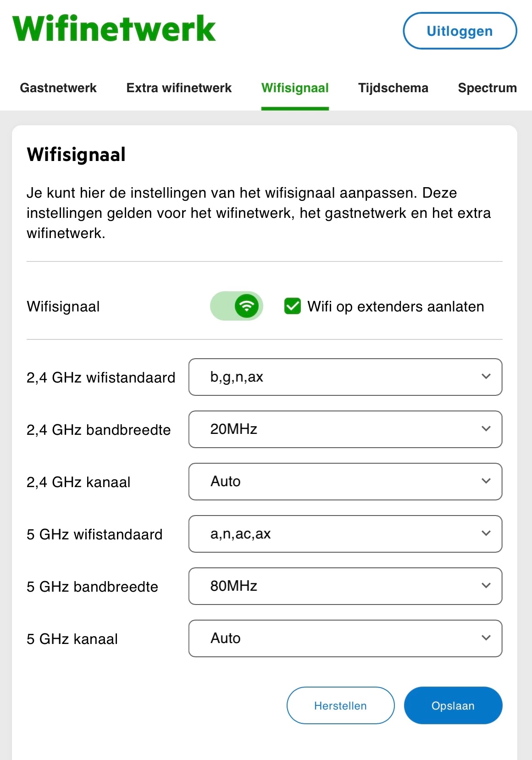Save settings with the Opslaan button
The height and width of the screenshot is (760, 532).
coord(453,705)
